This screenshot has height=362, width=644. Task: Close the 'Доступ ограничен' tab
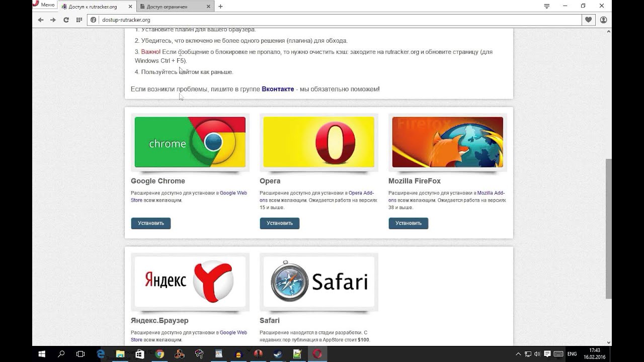click(209, 7)
